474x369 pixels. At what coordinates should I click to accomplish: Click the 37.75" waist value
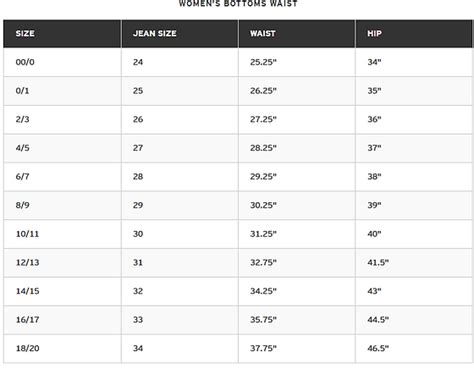pos(263,348)
